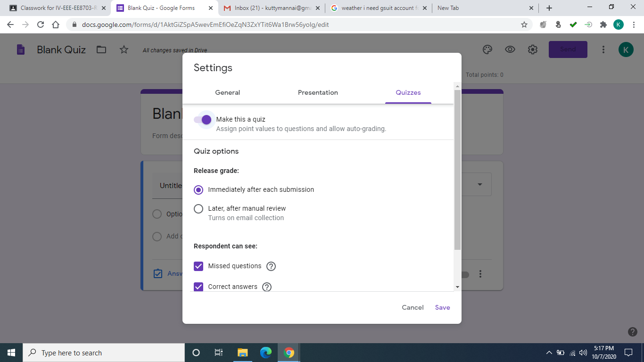The height and width of the screenshot is (362, 644).
Task: Select Immediately after each submission
Action: [x=199, y=189]
